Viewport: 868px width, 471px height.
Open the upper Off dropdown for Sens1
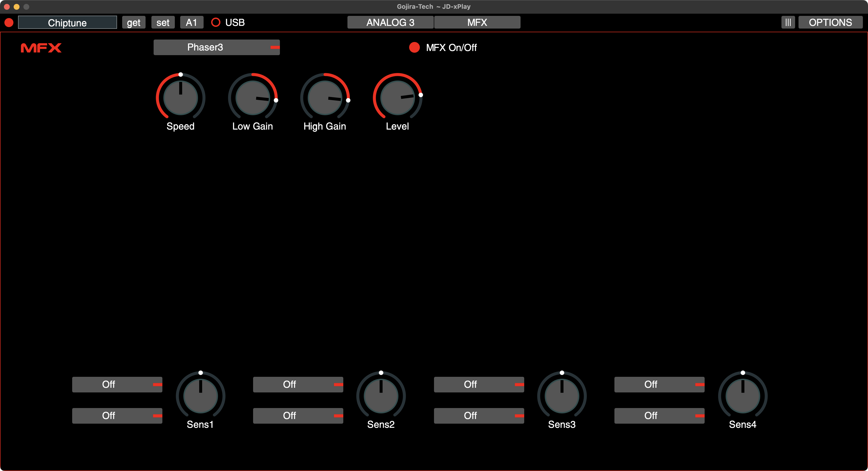(117, 384)
